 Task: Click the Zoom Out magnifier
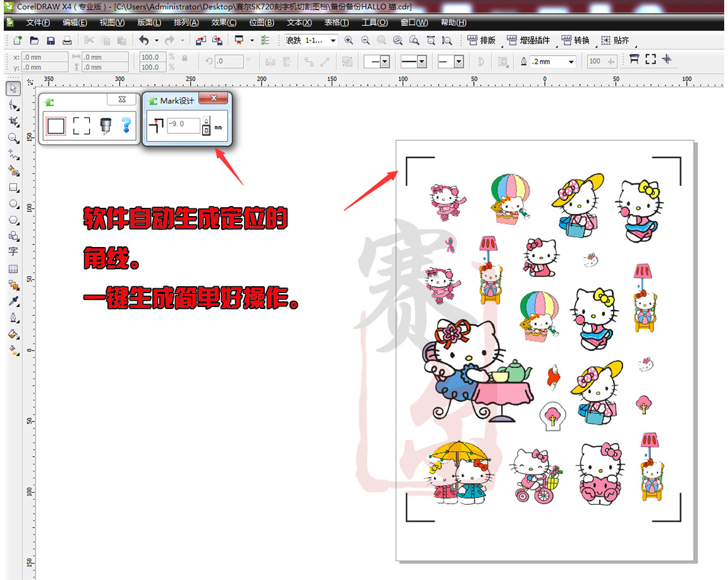pyautogui.click(x=365, y=40)
